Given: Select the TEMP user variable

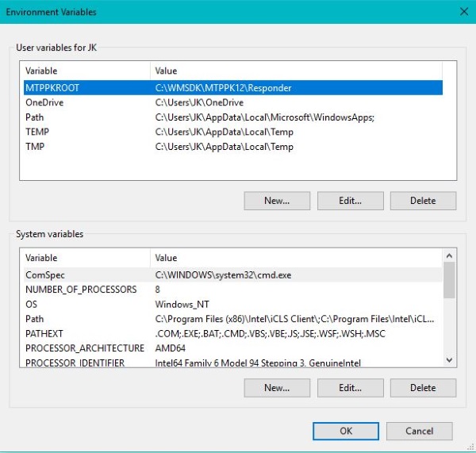Looking at the screenshot, I should [x=232, y=132].
